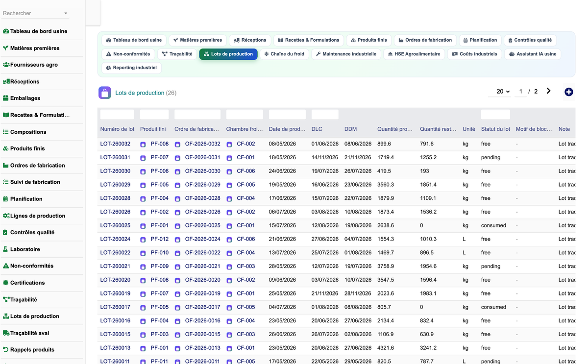Screen dimensions: 588x364
Task: Open Recettes & Formulations sidebar item
Action: coord(36,115)
